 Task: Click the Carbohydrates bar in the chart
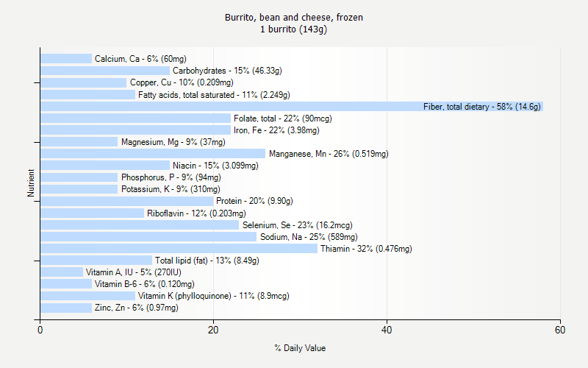click(x=105, y=71)
